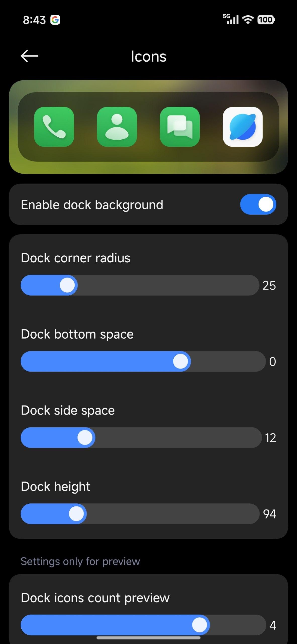Click the Dock bottom space slider
Viewport: 297px width, 644px height.
click(143, 361)
